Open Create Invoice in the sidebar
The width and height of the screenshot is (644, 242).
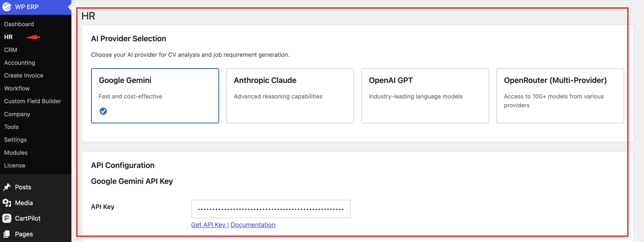24,75
